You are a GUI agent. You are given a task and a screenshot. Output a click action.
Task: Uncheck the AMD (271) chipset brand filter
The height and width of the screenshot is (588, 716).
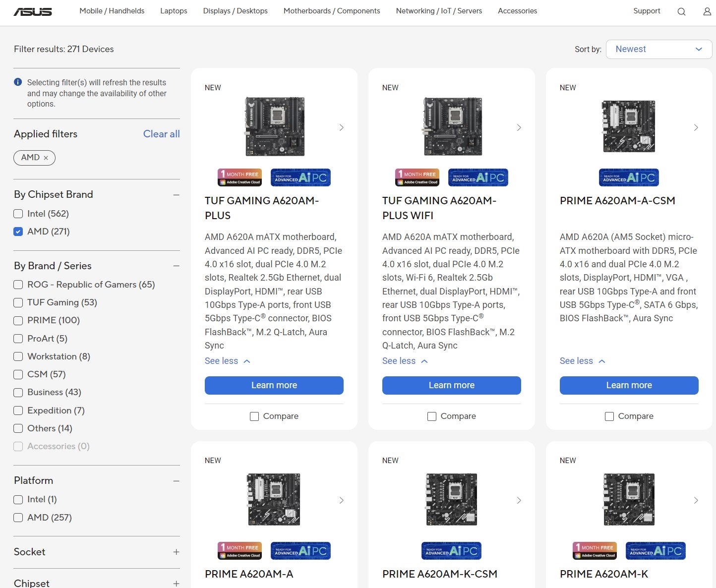18,232
